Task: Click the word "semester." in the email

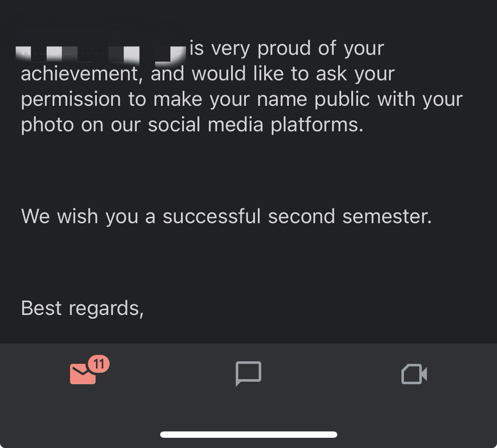Action: 387,216
